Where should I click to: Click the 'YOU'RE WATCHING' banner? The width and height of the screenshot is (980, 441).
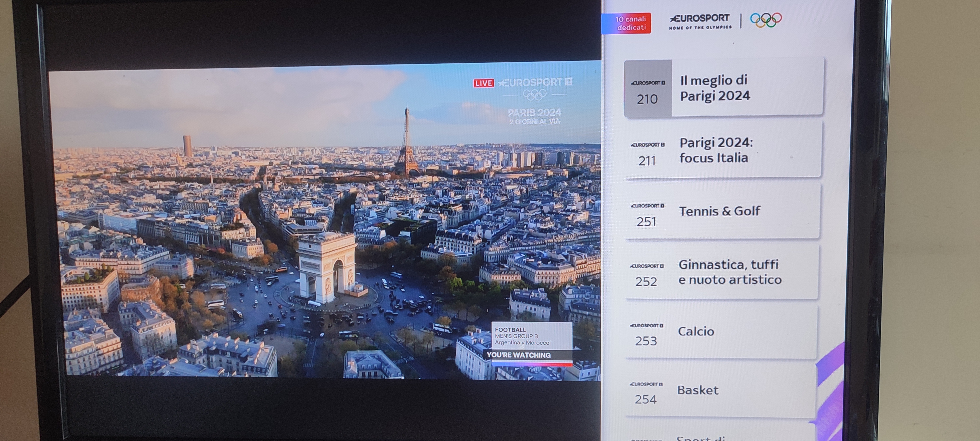click(x=518, y=355)
